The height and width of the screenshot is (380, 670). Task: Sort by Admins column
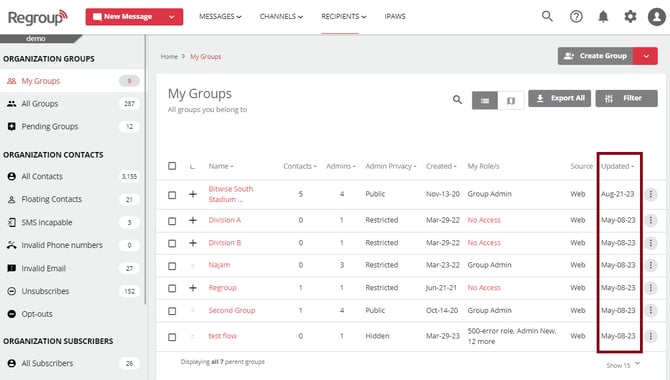(x=341, y=166)
